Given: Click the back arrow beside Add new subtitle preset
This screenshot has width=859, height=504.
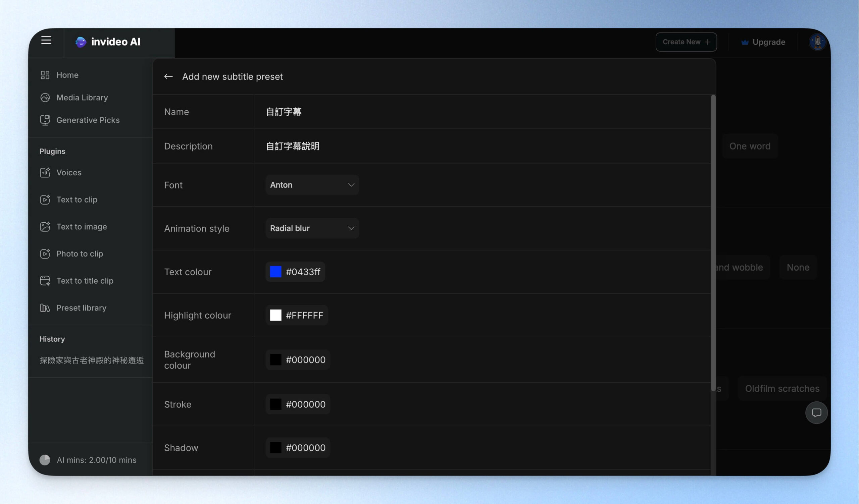Looking at the screenshot, I should pos(168,76).
